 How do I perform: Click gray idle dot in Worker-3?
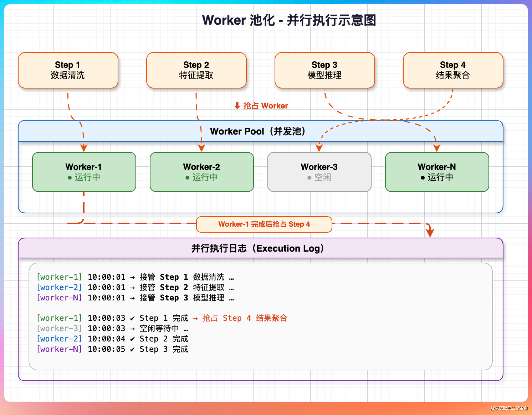tap(309, 178)
